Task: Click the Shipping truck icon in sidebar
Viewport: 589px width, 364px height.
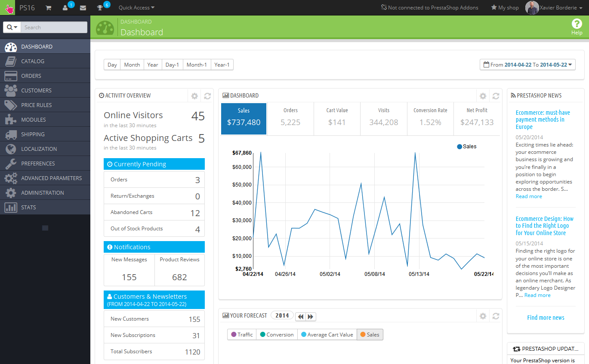Action: 10,135
